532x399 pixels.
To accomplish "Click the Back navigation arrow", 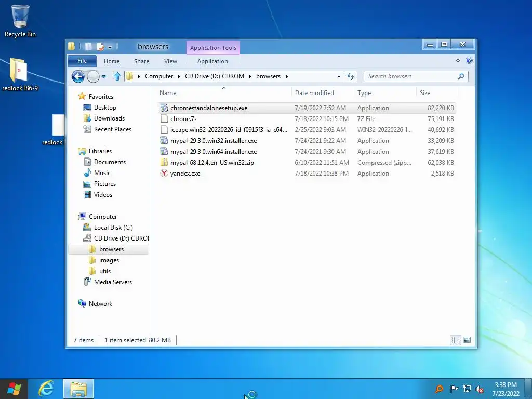I will pos(78,77).
